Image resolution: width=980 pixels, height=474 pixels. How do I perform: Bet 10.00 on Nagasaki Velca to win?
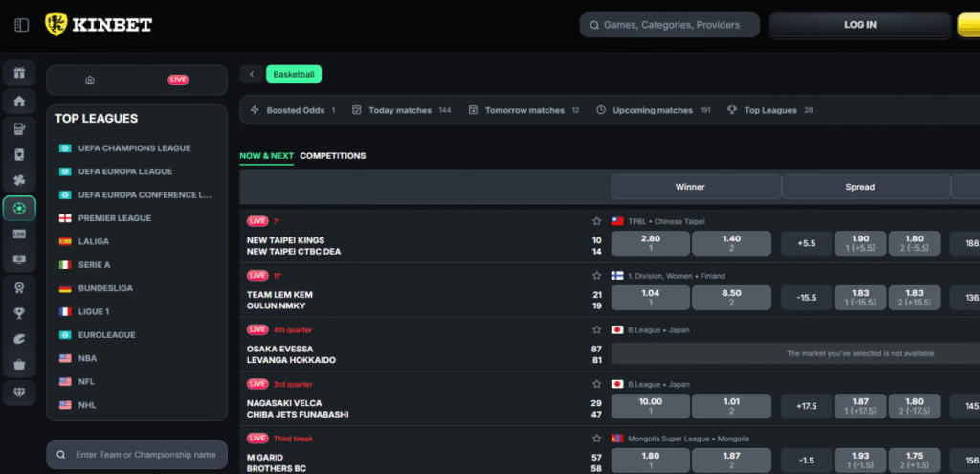[651, 406]
